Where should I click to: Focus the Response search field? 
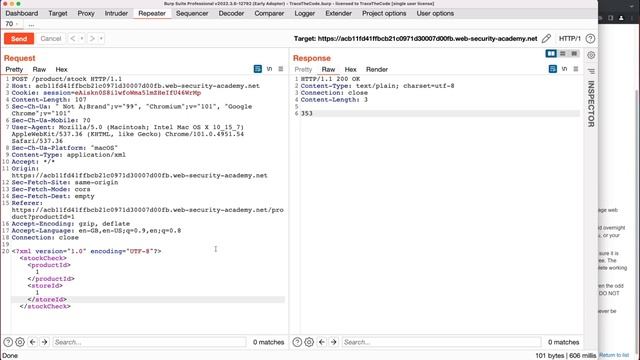point(442,342)
